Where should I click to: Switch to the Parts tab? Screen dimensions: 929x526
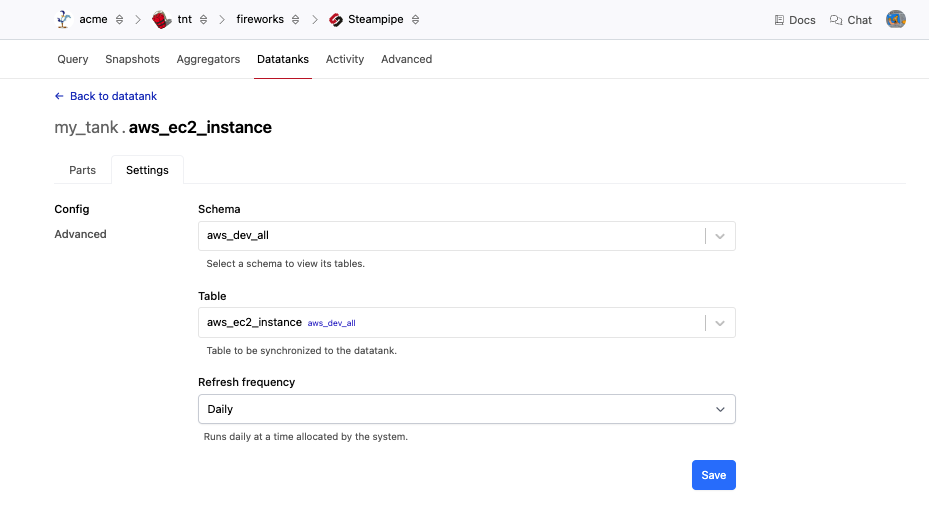click(82, 170)
